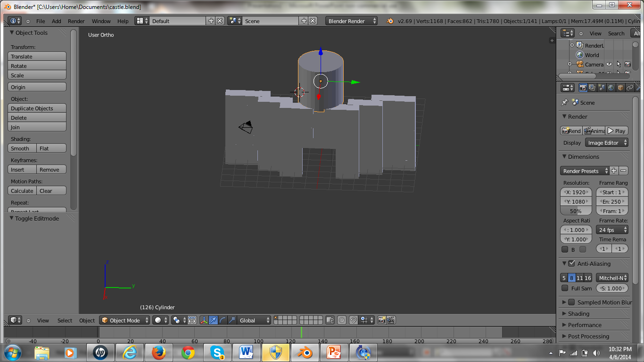Viewport: 644px width, 362px height.
Task: Open the Blender Render engine dropdown
Action: point(351,21)
